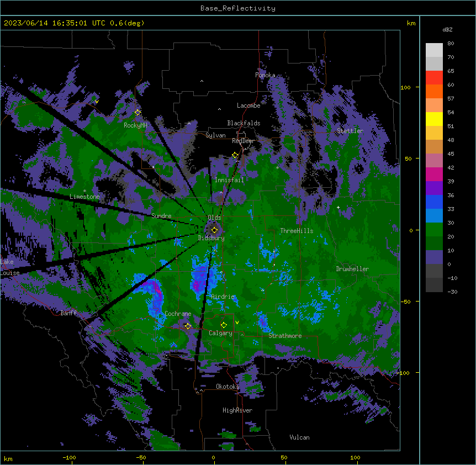This screenshot has height=465, width=476.
Task: Select the red 60-65 dBZ legend swatch
Action: (434, 78)
